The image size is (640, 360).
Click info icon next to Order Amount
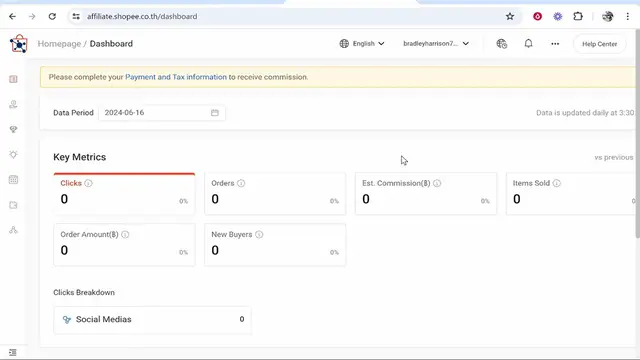(125, 235)
